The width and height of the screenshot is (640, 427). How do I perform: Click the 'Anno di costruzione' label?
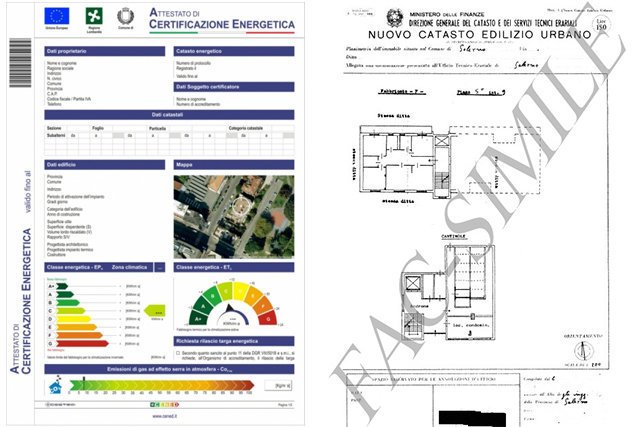[x=63, y=214]
